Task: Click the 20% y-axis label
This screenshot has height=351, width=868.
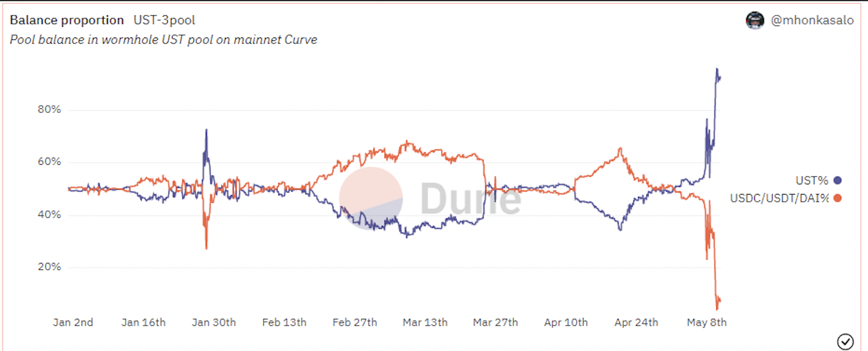Action: point(49,267)
